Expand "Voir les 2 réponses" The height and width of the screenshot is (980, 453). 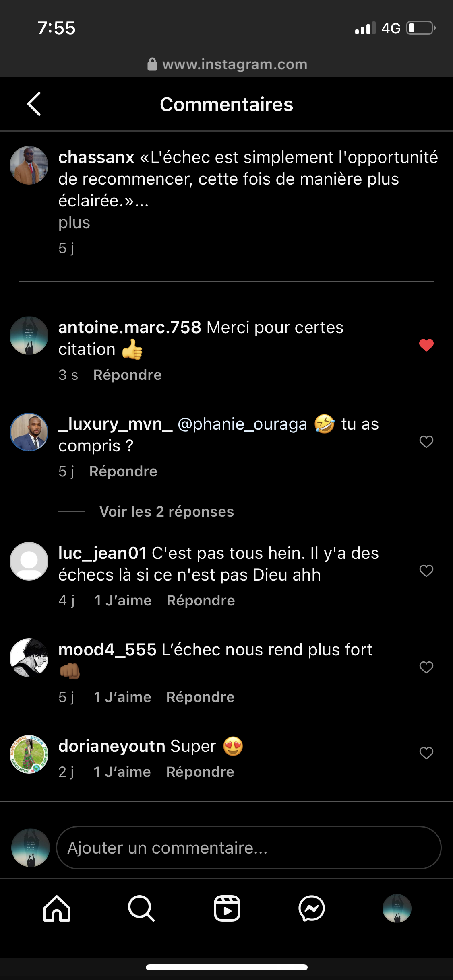(x=166, y=512)
